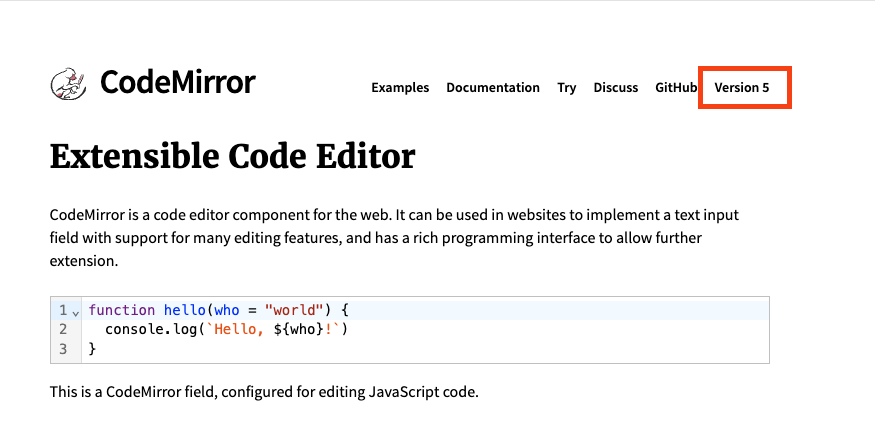
Task: Open the Discuss forum link
Action: [616, 88]
